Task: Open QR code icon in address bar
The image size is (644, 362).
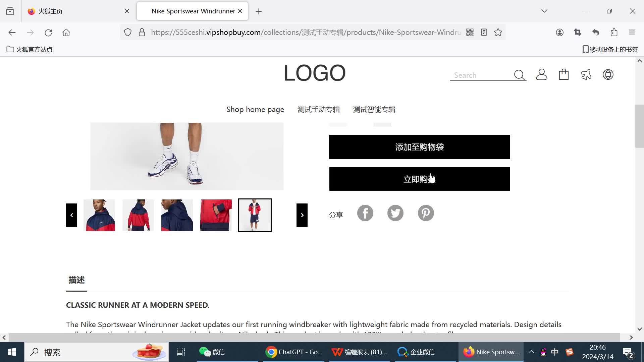Action: 470,33
